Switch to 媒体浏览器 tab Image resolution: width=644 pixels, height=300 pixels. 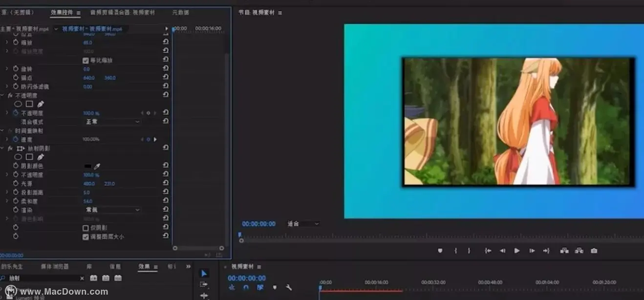[x=55, y=266]
